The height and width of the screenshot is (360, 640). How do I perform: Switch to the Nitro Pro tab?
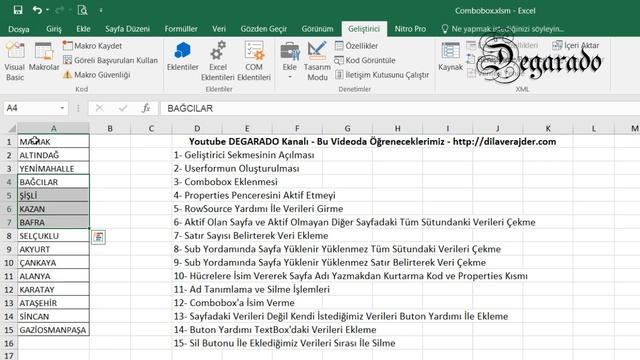[x=410, y=29]
